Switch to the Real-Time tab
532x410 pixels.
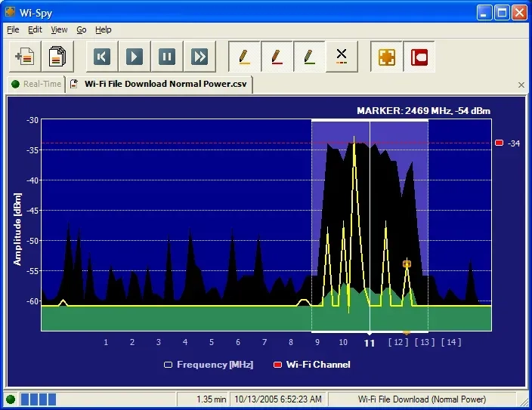pyautogui.click(x=36, y=84)
